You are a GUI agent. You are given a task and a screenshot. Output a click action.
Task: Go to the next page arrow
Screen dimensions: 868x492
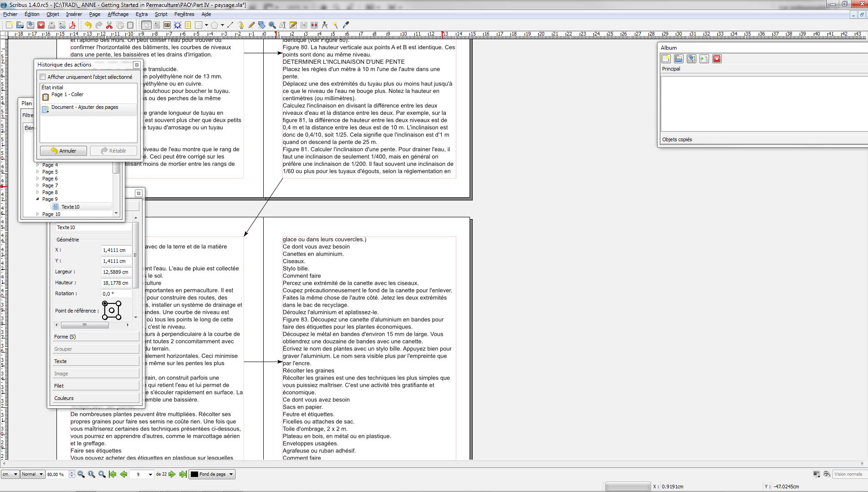coord(172,474)
